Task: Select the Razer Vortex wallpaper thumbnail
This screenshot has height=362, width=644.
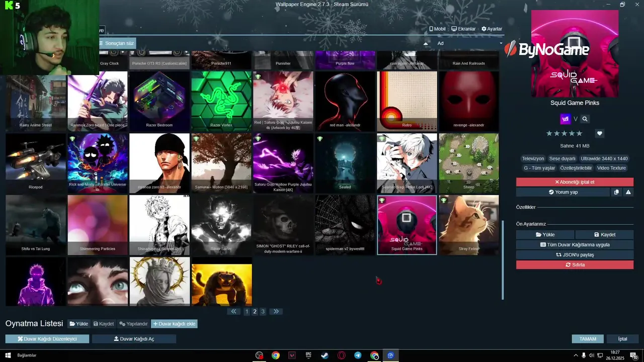Action: point(221,101)
